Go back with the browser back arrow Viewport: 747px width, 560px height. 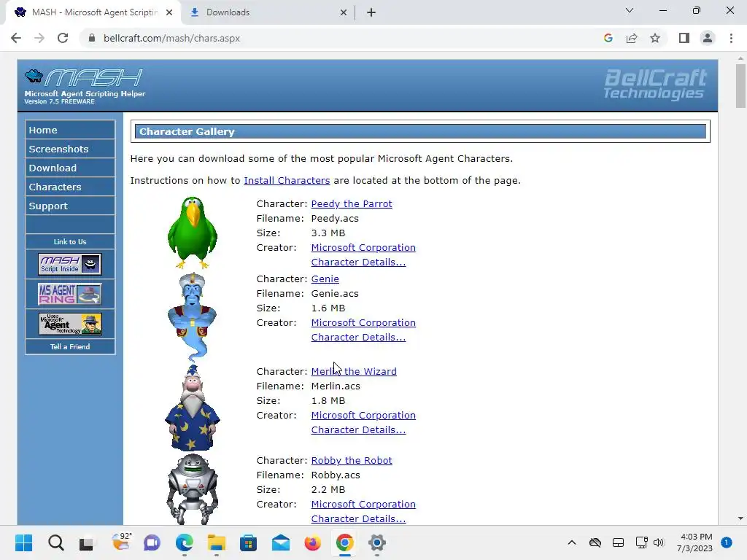point(16,38)
